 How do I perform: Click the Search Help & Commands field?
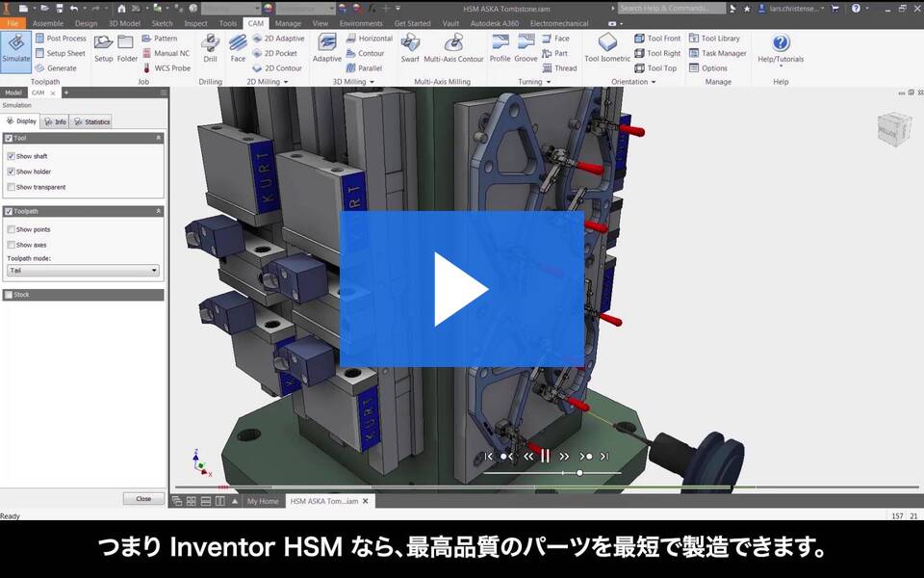671,9
